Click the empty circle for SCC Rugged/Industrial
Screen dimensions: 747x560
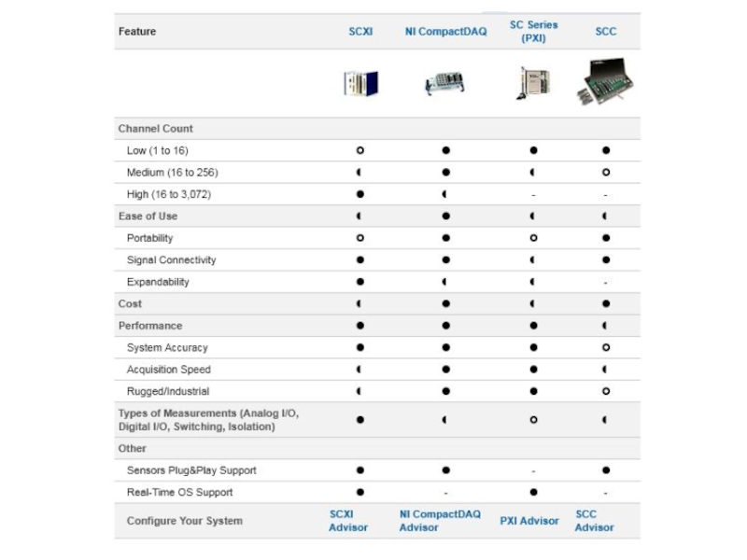click(606, 391)
